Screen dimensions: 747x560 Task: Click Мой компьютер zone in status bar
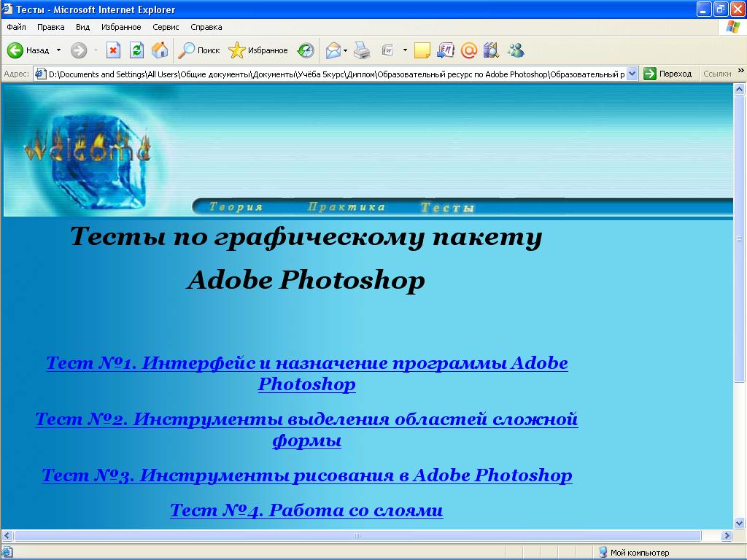click(634, 553)
